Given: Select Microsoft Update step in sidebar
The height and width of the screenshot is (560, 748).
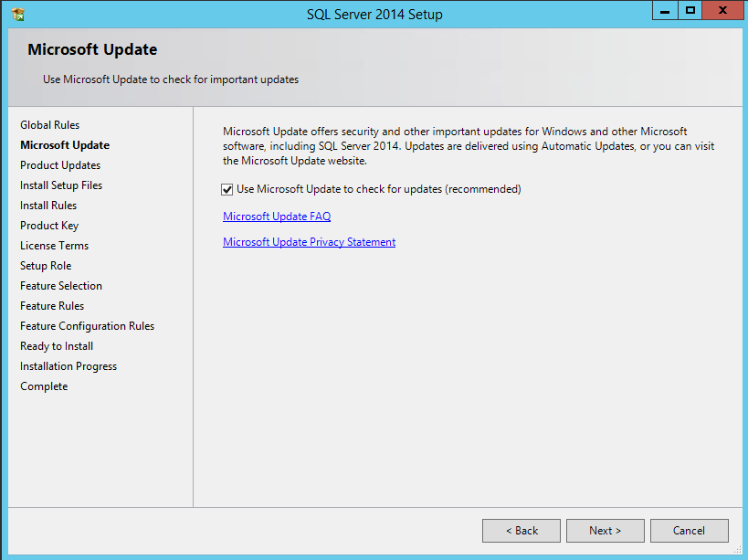Looking at the screenshot, I should point(65,145).
